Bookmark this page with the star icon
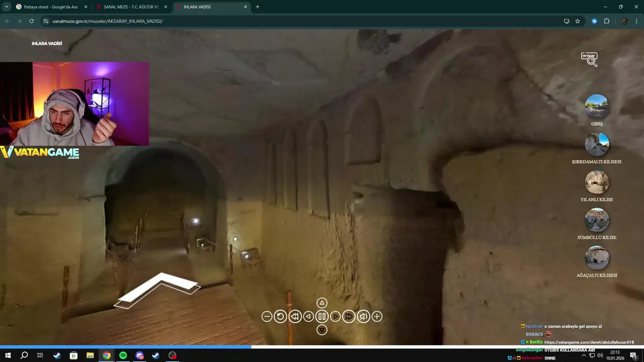 pos(578,21)
